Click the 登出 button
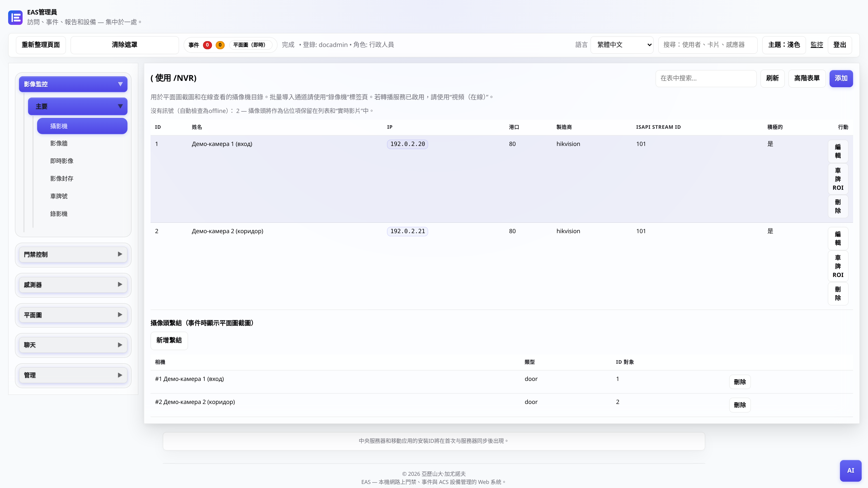The height and width of the screenshot is (488, 868). (840, 45)
